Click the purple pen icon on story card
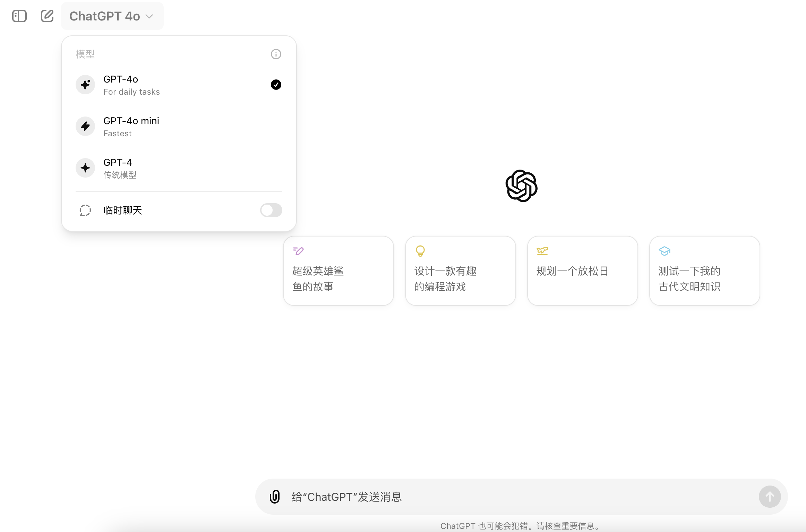Screen dimensions: 806x532 pos(298,251)
